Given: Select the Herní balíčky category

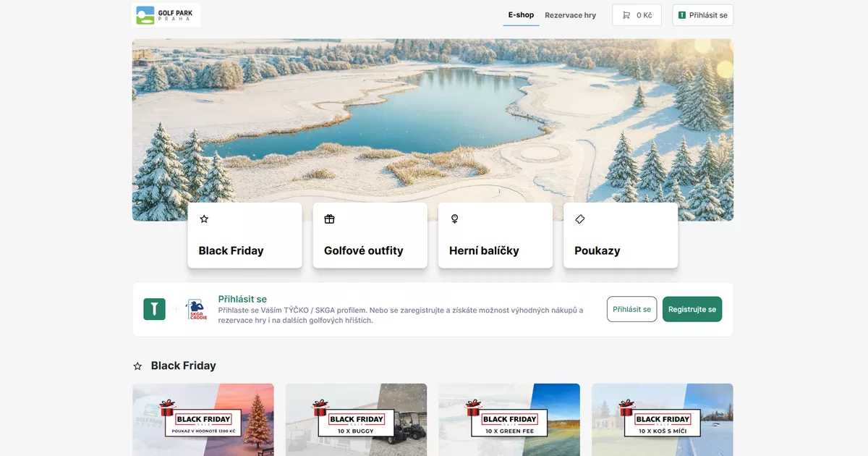Looking at the screenshot, I should click(x=495, y=236).
